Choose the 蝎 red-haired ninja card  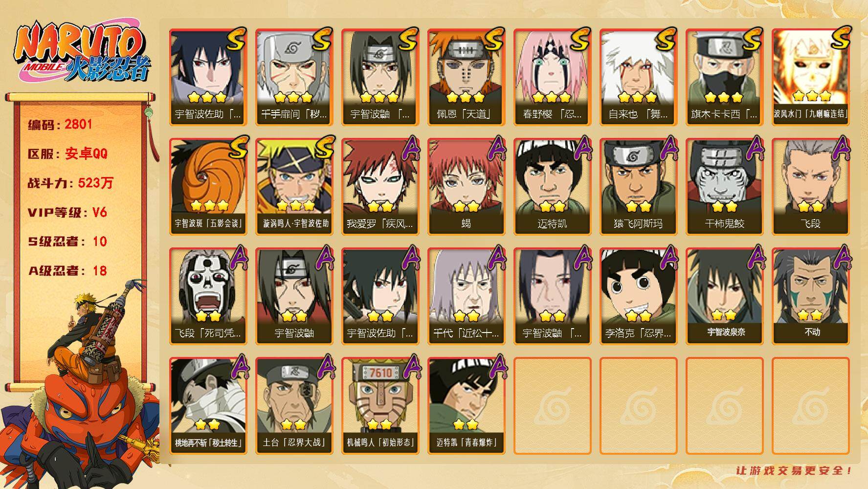pos(466,186)
